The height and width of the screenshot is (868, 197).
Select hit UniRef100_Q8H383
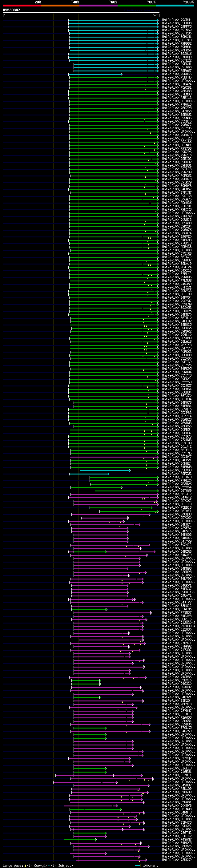(x=177, y=91)
